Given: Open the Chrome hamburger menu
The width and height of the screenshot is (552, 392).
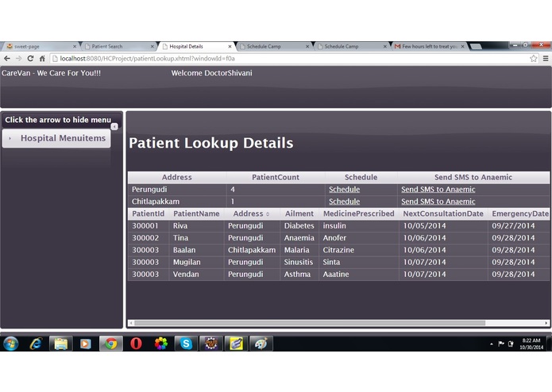Looking at the screenshot, I should [546, 59].
